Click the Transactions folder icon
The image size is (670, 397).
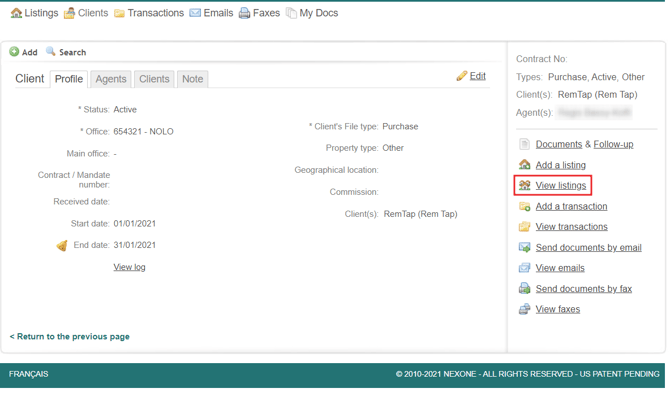tap(119, 14)
